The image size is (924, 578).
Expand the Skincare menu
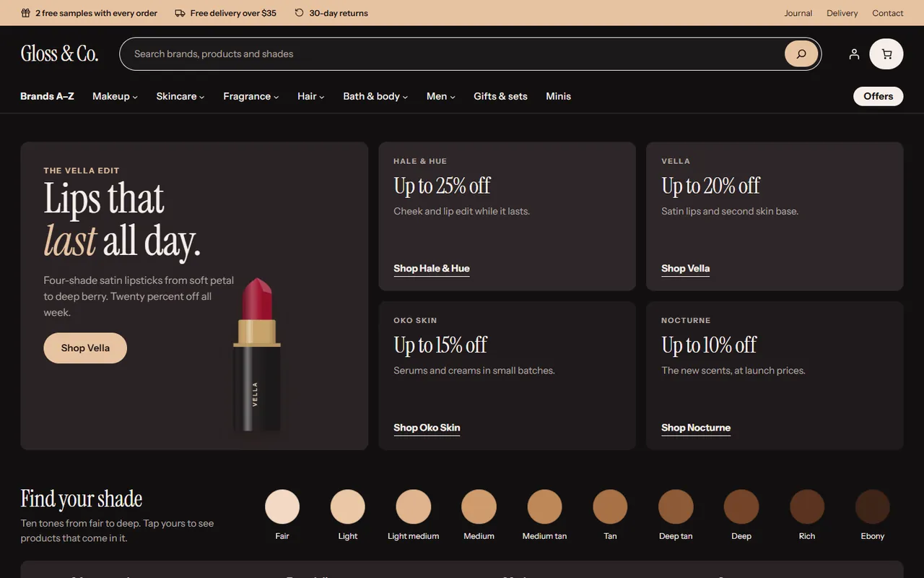coord(180,96)
